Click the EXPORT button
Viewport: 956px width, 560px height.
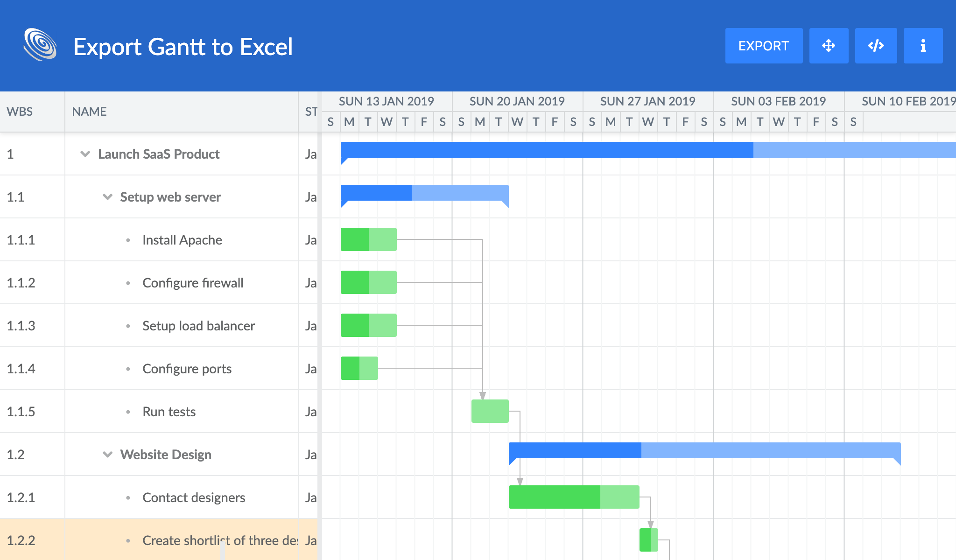click(x=764, y=46)
